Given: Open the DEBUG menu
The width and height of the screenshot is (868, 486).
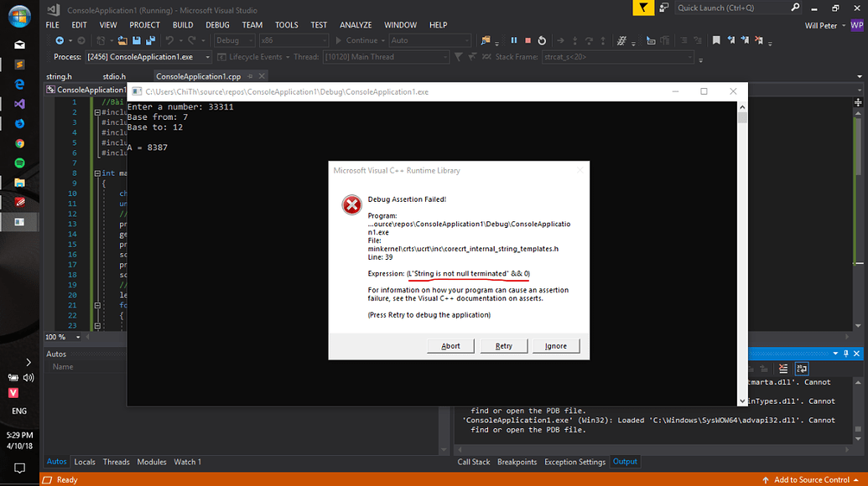Looking at the screenshot, I should tap(217, 25).
